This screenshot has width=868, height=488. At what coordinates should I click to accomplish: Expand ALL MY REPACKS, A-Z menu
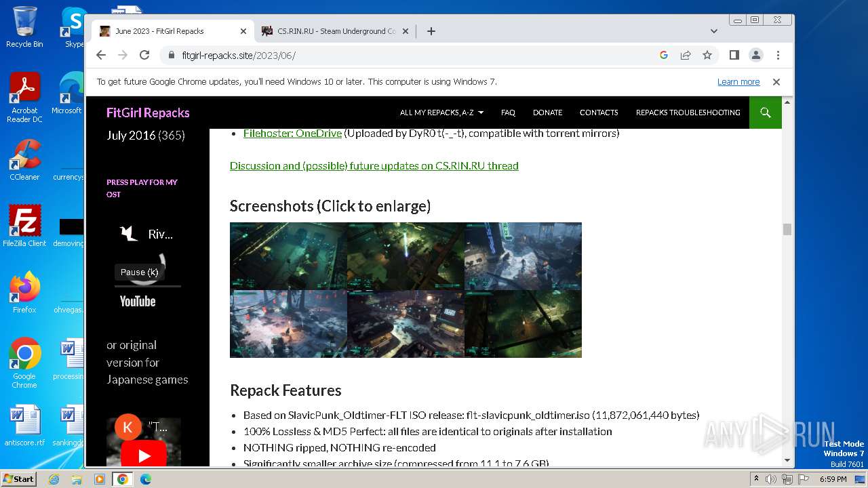[441, 113]
